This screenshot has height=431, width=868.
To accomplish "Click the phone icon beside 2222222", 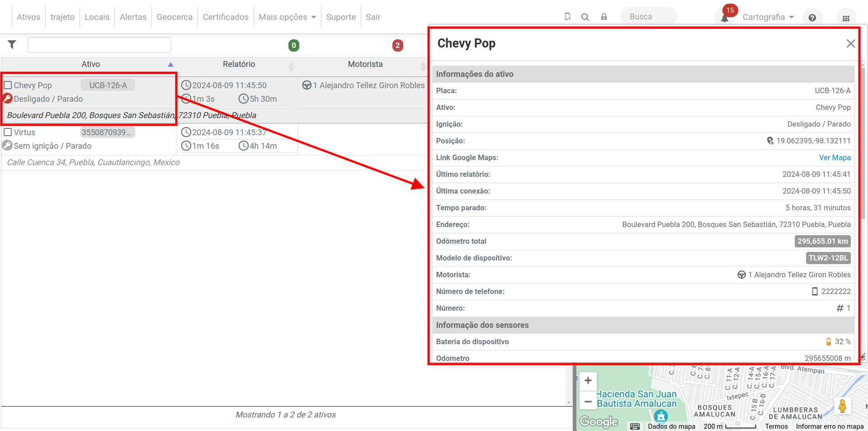I will [815, 291].
